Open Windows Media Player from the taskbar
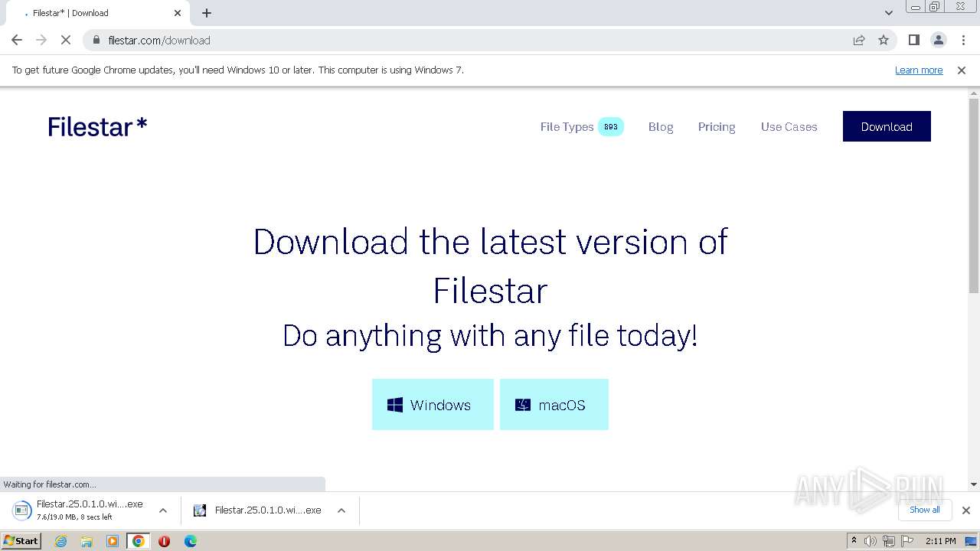Image resolution: width=980 pixels, height=551 pixels. coord(113,541)
